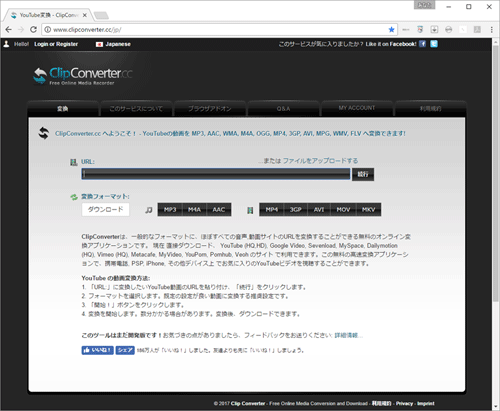
Task: Click the Twitter bird icon
Action: point(434,44)
